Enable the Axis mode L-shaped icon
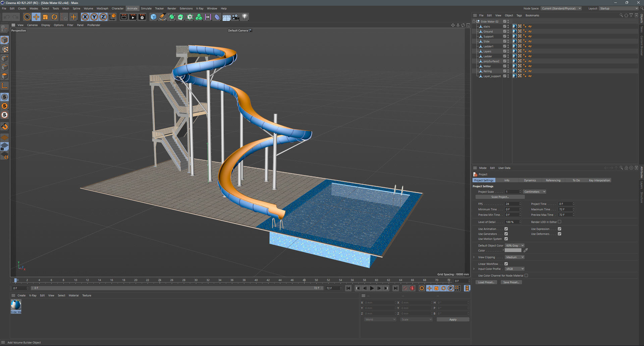Image resolution: width=644 pixels, height=346 pixels. (5, 86)
